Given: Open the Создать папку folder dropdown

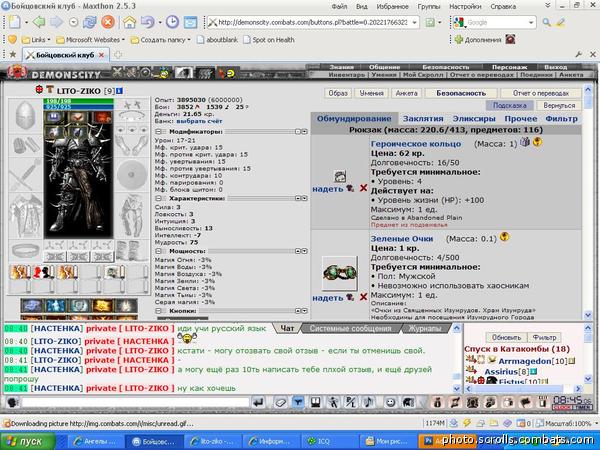Looking at the screenshot, I should coord(160,39).
